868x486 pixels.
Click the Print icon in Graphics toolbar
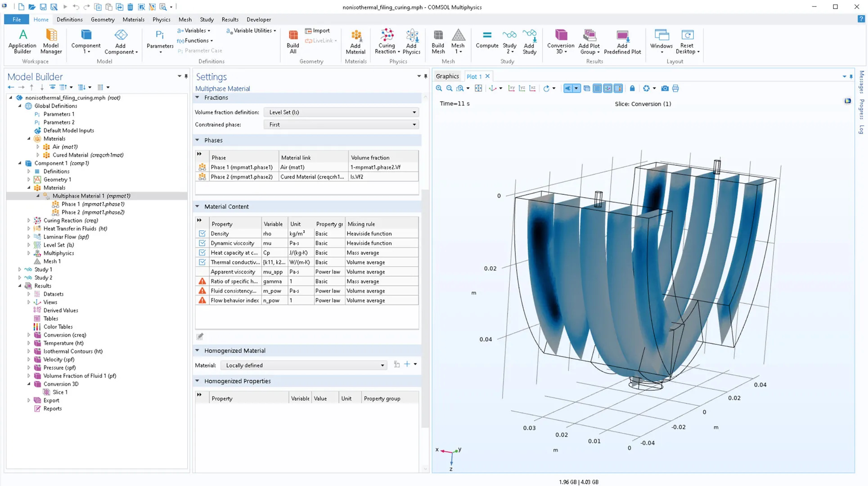coord(675,88)
